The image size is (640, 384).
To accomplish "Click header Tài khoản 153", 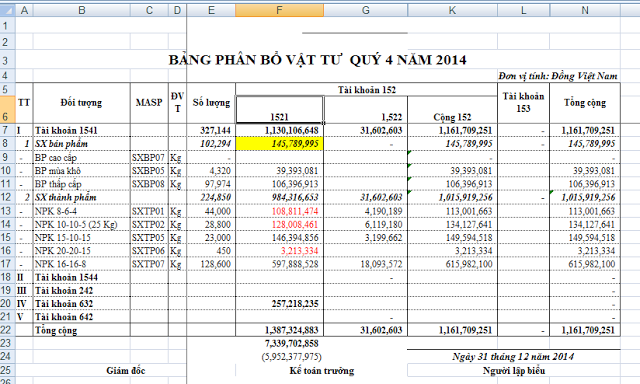I will tap(523, 103).
